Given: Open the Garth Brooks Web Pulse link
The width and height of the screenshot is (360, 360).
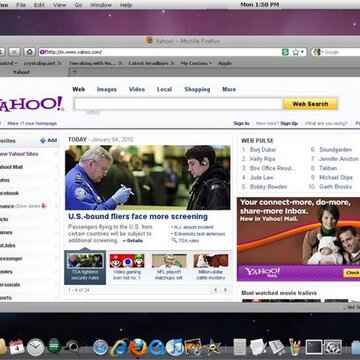Looking at the screenshot, I should [335, 187].
